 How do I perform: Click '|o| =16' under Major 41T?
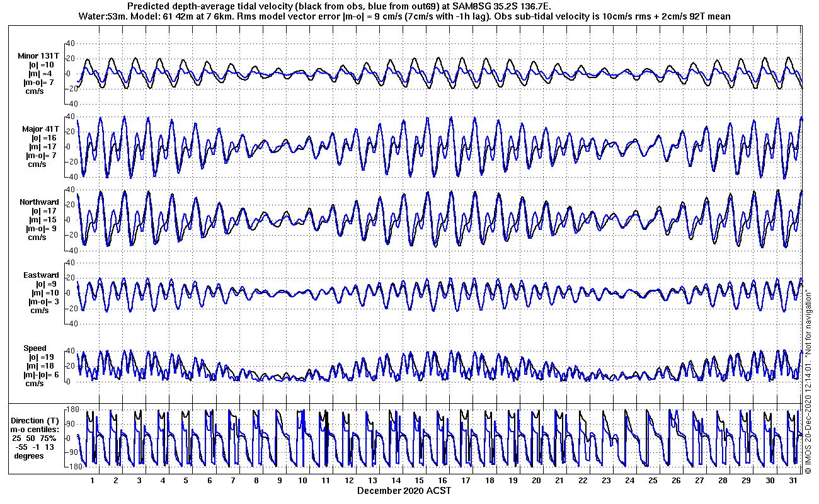click(x=42, y=138)
